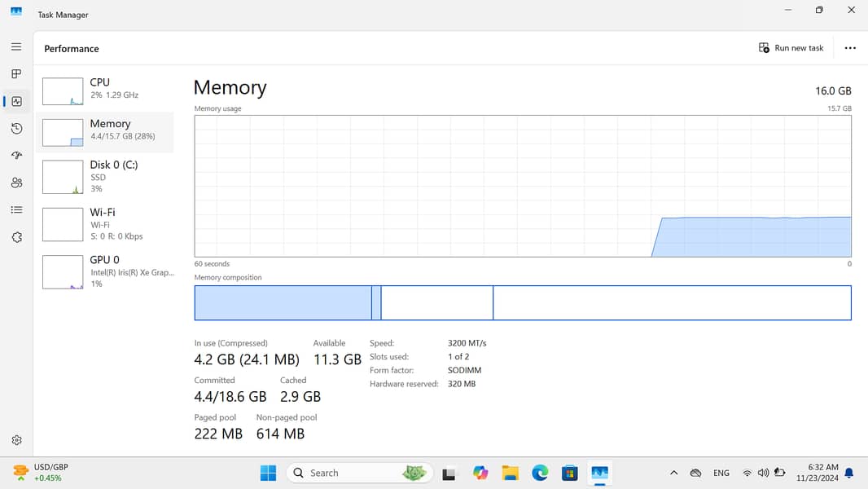
Task: Open the App history sidebar icon
Action: pos(16,129)
